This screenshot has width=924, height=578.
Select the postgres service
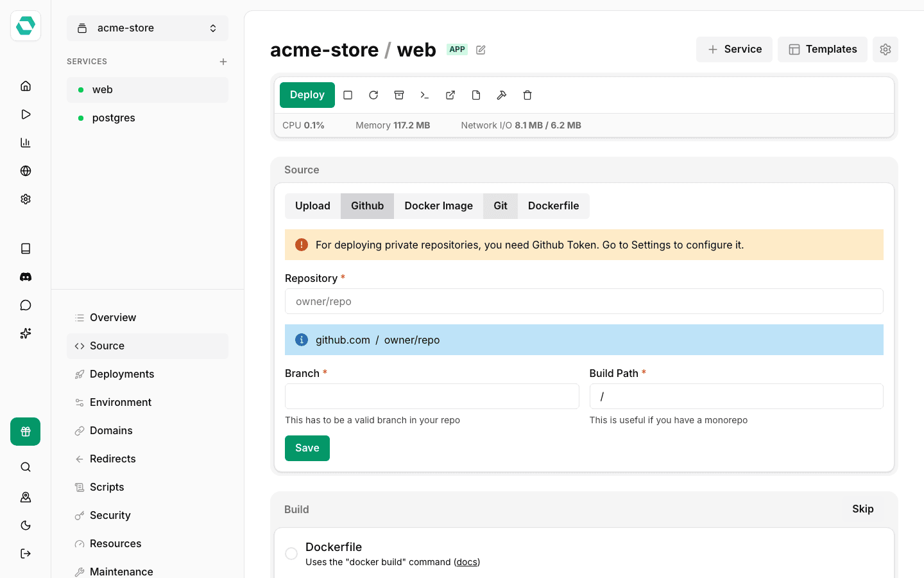[x=148, y=118]
